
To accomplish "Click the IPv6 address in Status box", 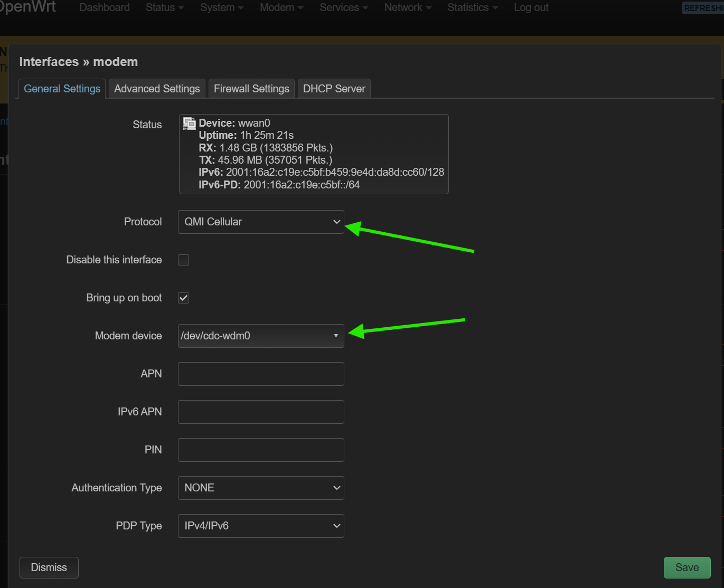I will click(x=335, y=172).
